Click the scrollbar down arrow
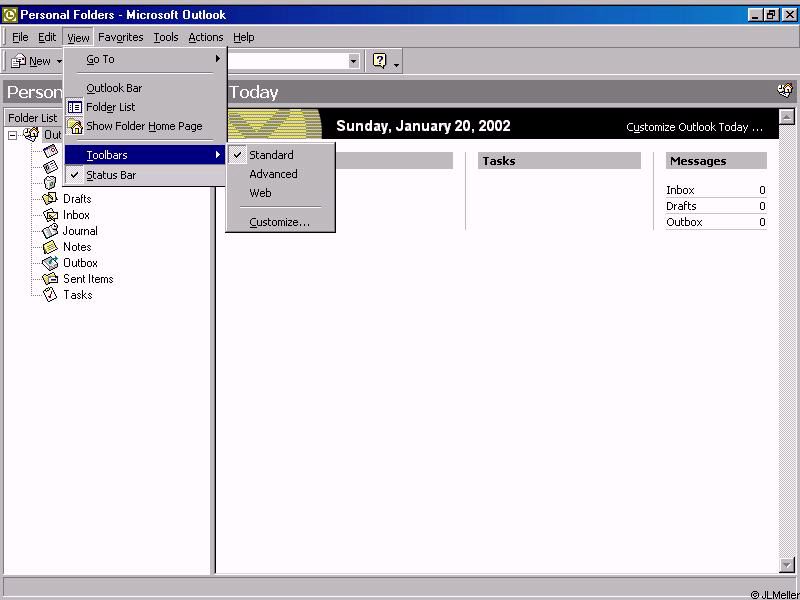Screen dimensions: 800x600 (x=787, y=565)
